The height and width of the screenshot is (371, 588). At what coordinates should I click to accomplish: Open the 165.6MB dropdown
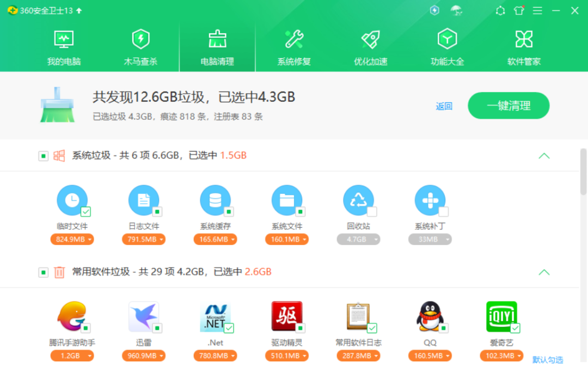coord(215,239)
